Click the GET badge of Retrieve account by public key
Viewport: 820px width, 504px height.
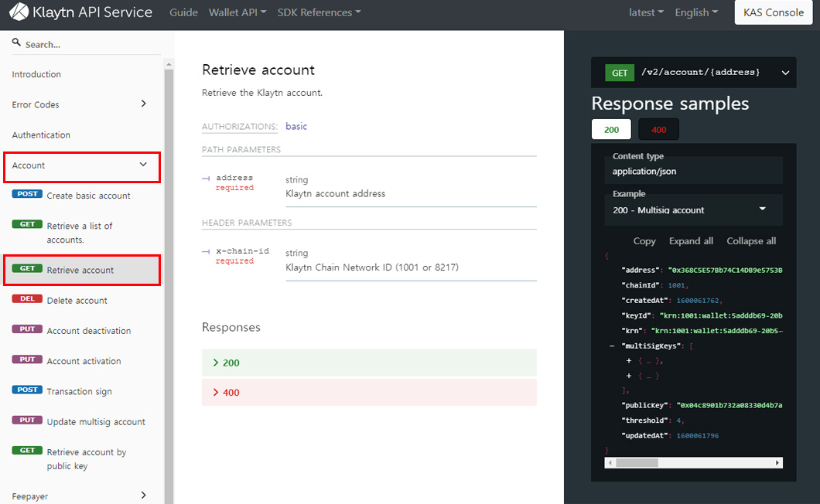click(27, 450)
